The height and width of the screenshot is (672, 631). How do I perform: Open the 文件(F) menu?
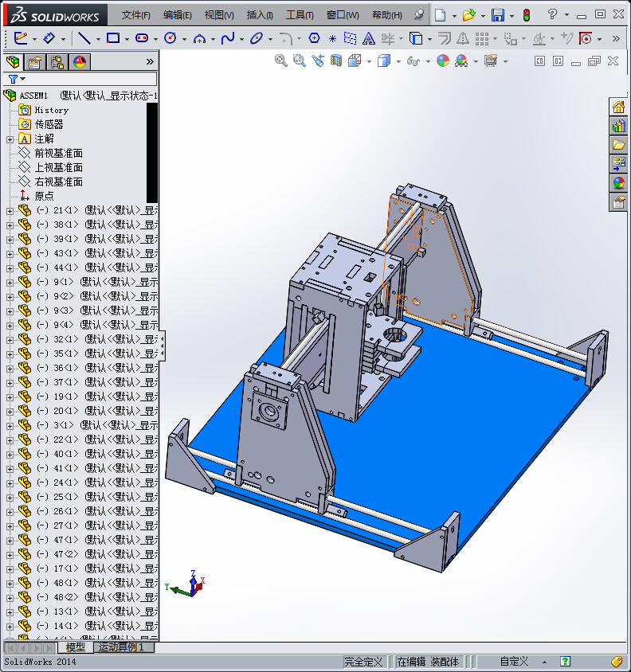(136, 15)
